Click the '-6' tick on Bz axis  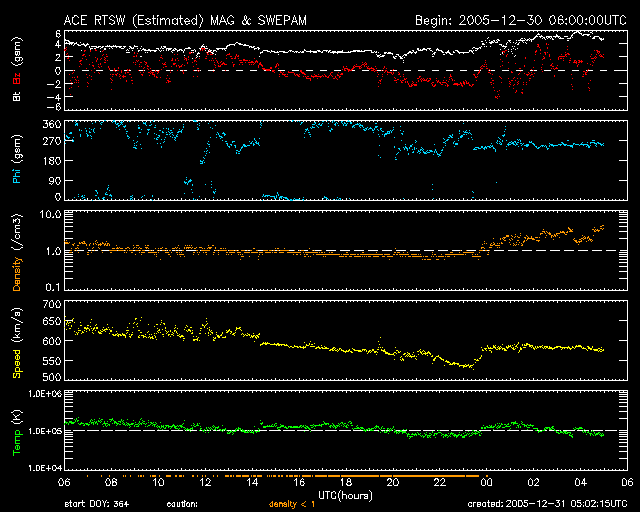(54, 107)
